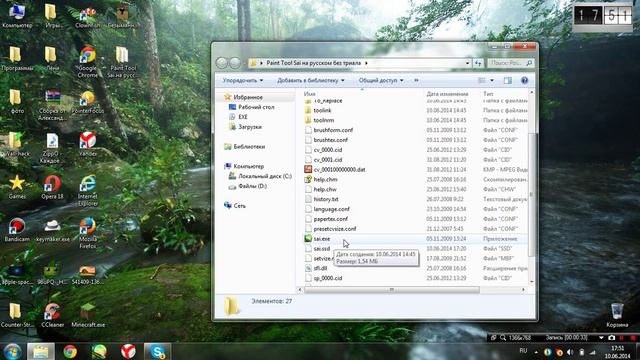The height and width of the screenshot is (360, 640).
Task: Click the Windows Start button
Action: [x=13, y=351]
